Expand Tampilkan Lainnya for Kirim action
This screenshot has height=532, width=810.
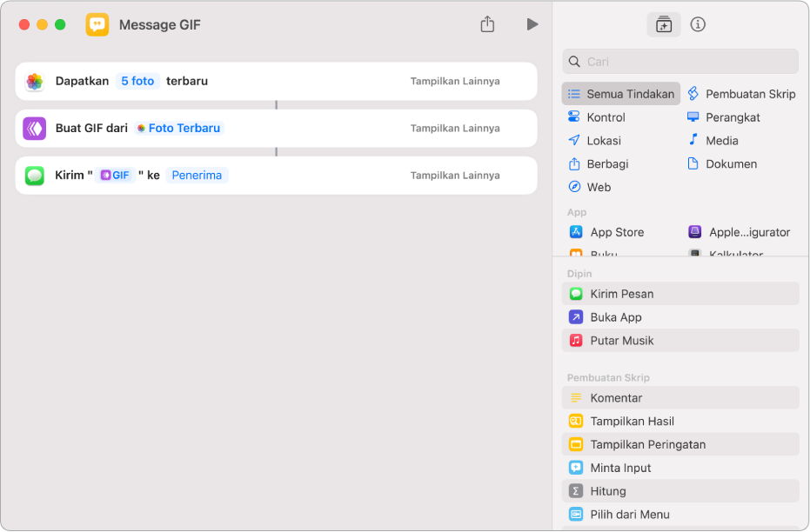(454, 176)
